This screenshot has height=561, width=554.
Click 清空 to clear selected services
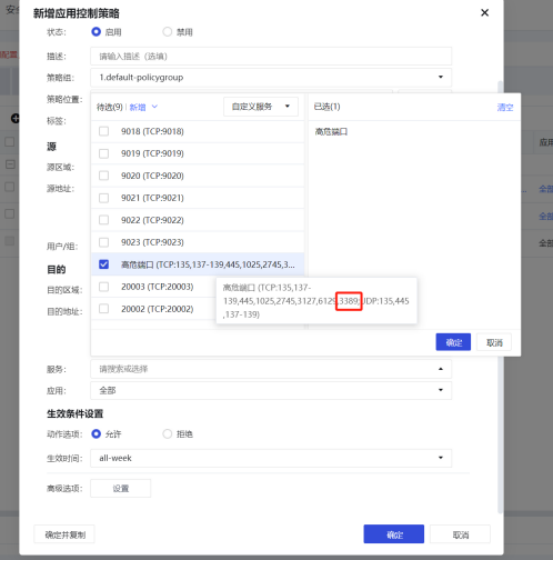pyautogui.click(x=505, y=107)
